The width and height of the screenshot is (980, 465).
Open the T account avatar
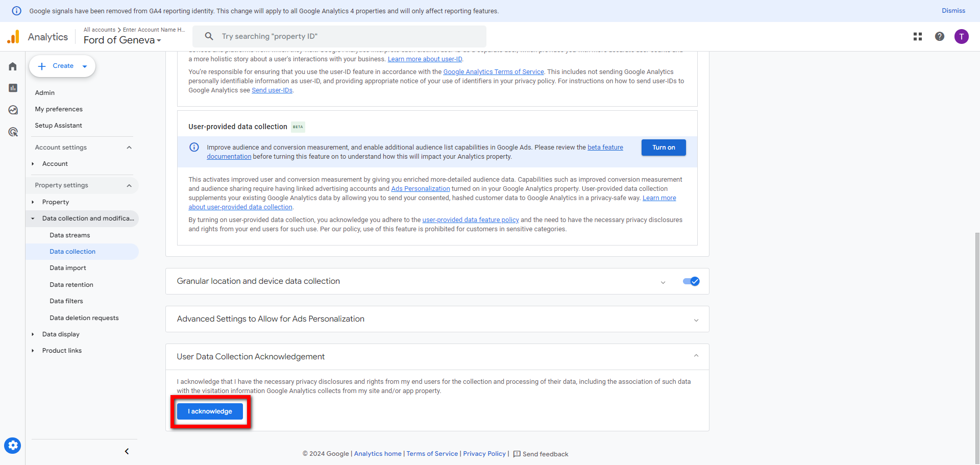click(x=962, y=36)
